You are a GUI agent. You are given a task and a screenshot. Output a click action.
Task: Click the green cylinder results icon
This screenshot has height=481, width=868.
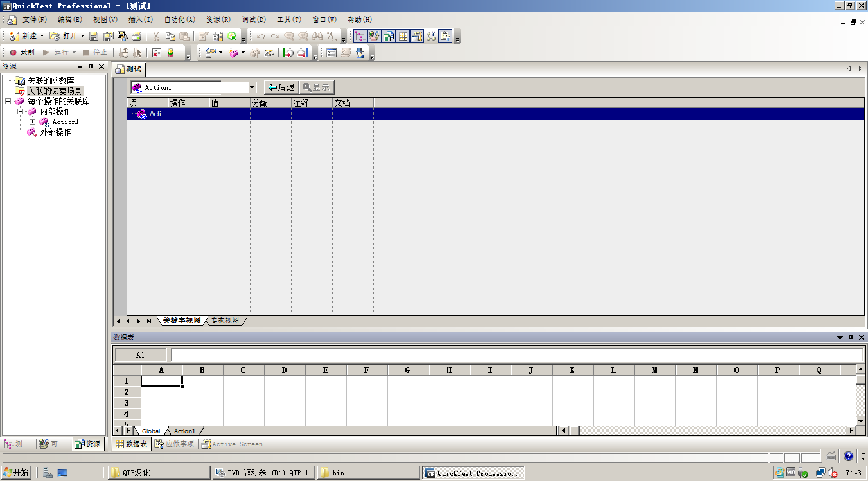170,53
